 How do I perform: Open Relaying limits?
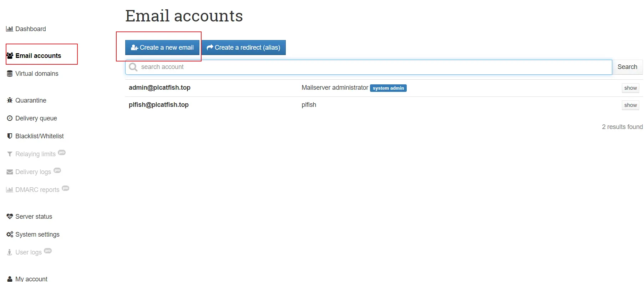pos(36,154)
